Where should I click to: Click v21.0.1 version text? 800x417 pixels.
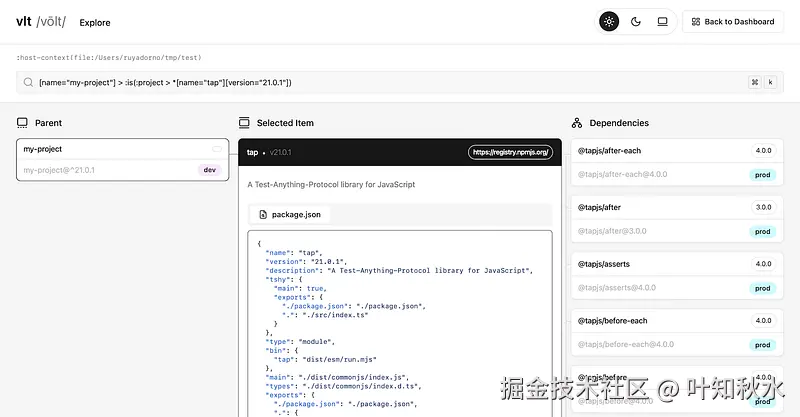[x=281, y=152]
